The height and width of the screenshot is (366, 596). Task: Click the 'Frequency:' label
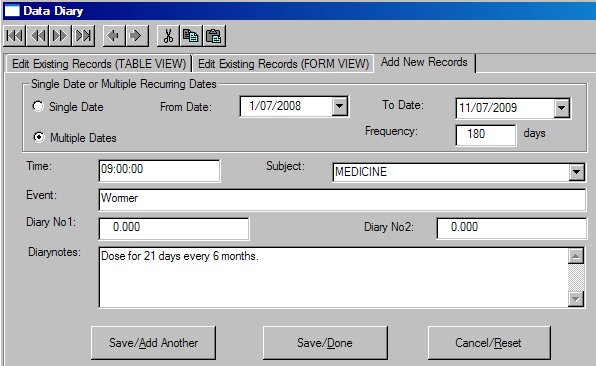(392, 131)
